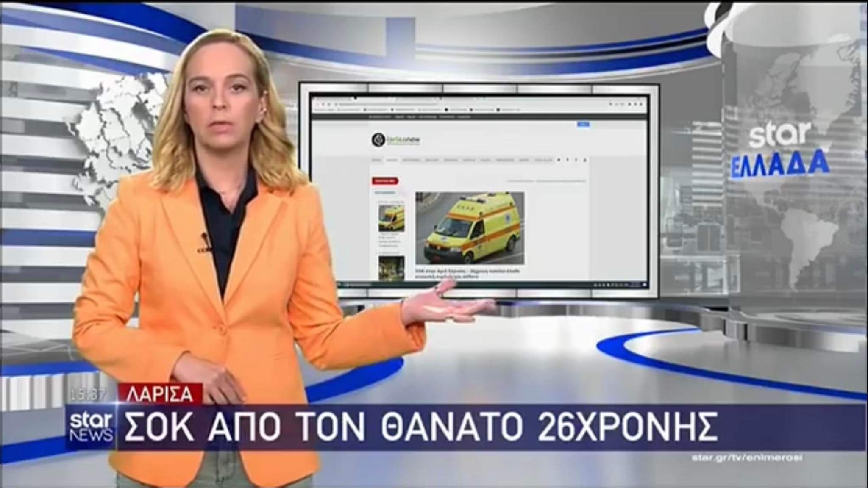Screen dimensions: 868x488
Task: Click the Instagram icon at the end of the nav bar
Action: click(x=585, y=160)
